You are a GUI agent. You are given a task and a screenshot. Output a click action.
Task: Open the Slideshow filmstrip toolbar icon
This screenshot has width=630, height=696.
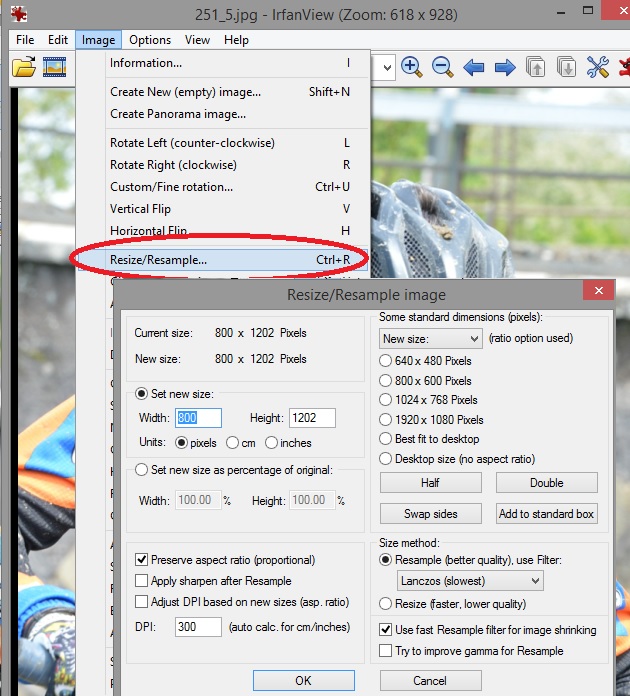(55, 67)
